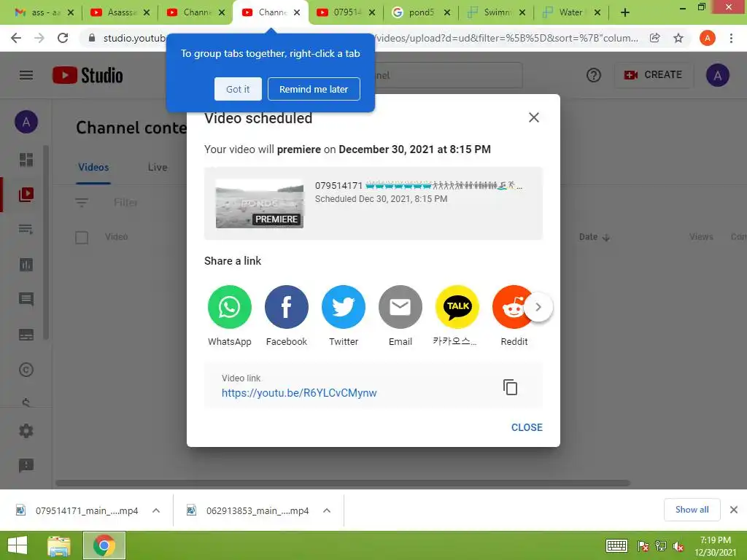The width and height of the screenshot is (747, 560).
Task: Share the video via WhatsApp icon
Action: click(229, 307)
